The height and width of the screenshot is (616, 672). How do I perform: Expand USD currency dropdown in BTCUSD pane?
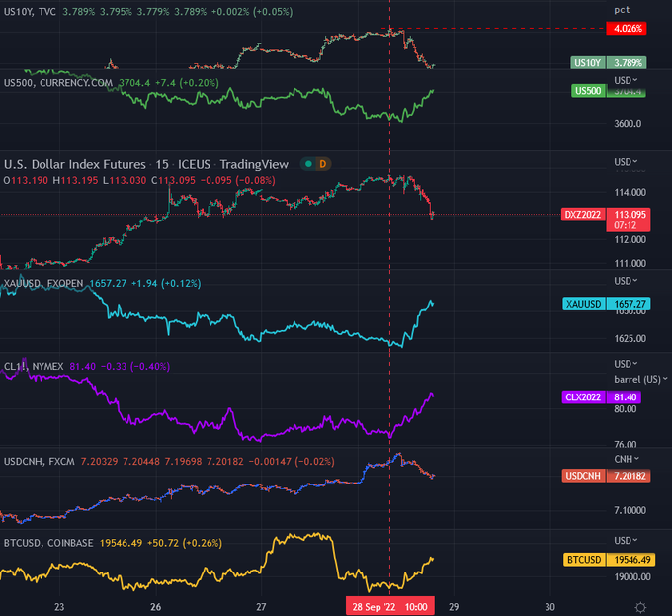[x=627, y=541]
